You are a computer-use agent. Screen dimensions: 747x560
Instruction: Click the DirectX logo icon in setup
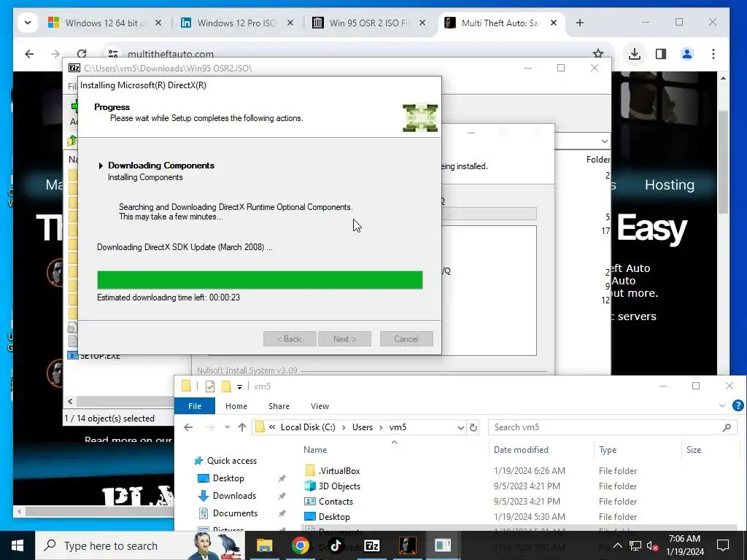pyautogui.click(x=419, y=117)
